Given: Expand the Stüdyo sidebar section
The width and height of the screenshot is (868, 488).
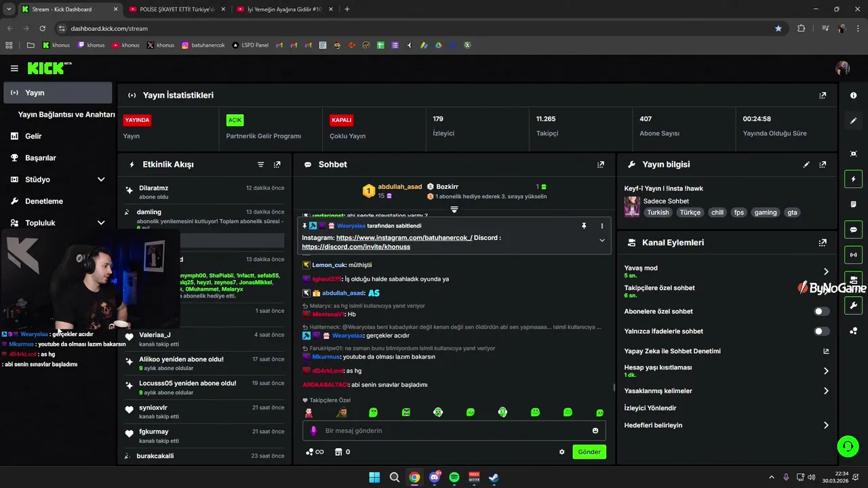Looking at the screenshot, I should coord(101,180).
